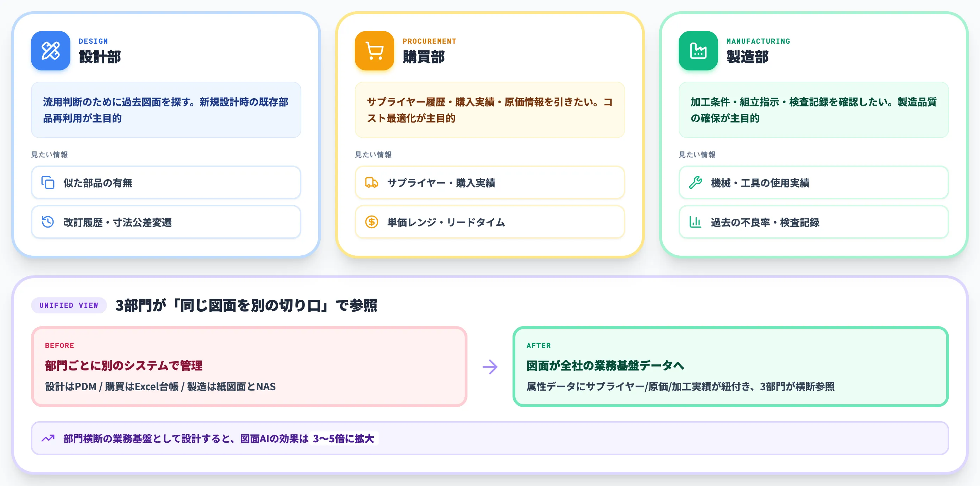Screen dimensions: 980x486
Task: Click the green factory Manufacturing icon
Action: click(698, 51)
